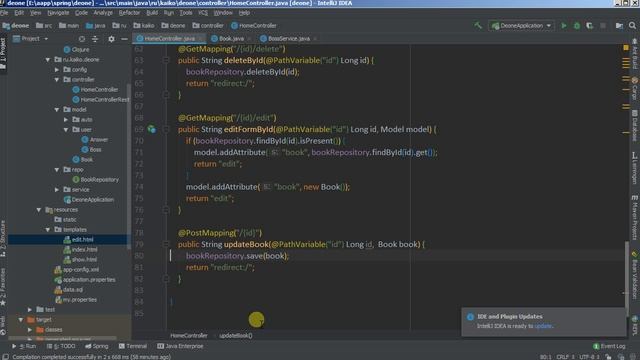Open DeoneApplication class in project tree
The width and height of the screenshot is (640, 360).
[x=89, y=199]
